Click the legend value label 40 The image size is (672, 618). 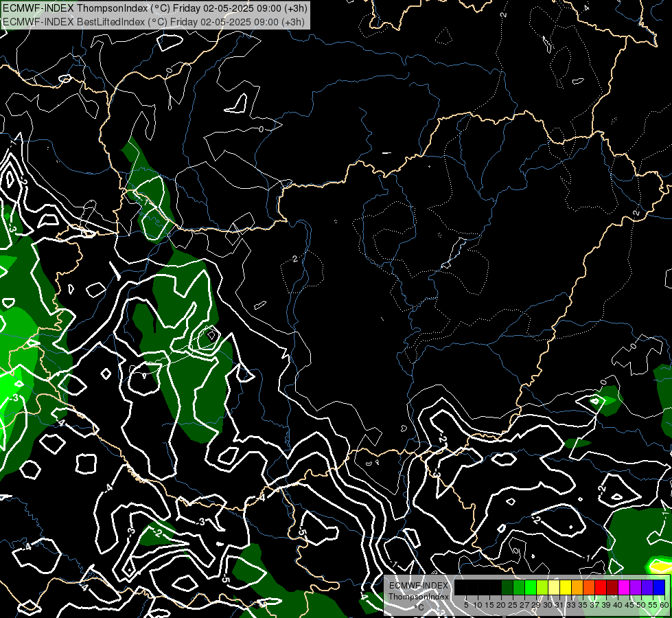coord(618,605)
